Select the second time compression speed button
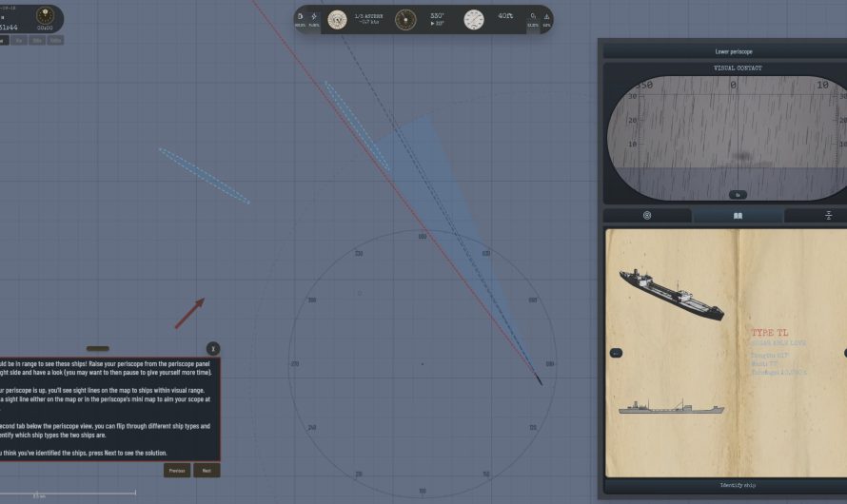847x504 pixels. pyautogui.click(x=19, y=41)
